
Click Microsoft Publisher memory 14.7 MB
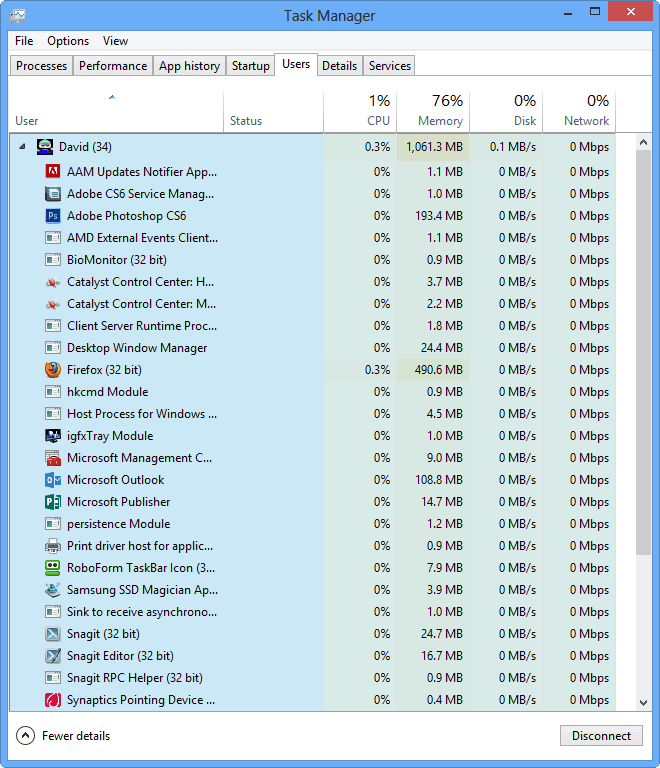point(442,502)
